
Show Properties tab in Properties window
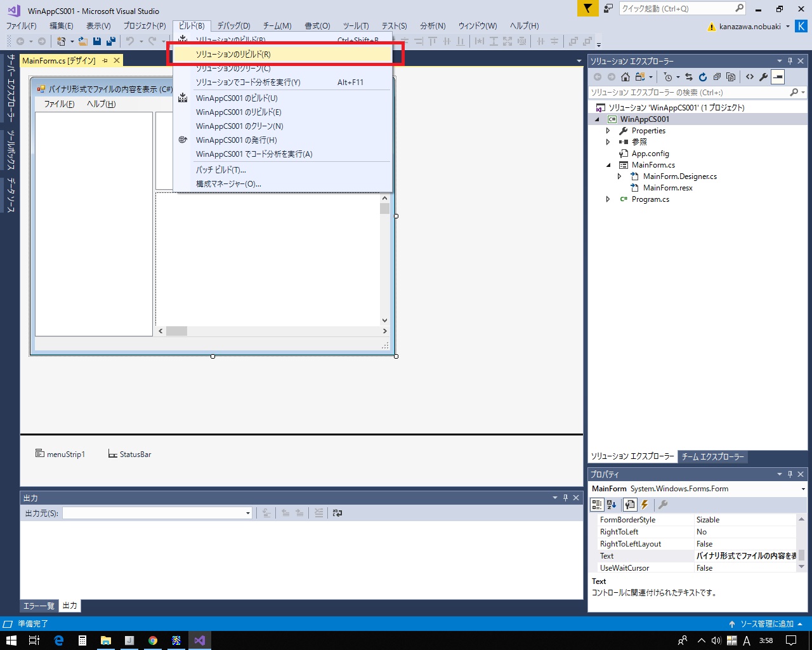tap(629, 505)
